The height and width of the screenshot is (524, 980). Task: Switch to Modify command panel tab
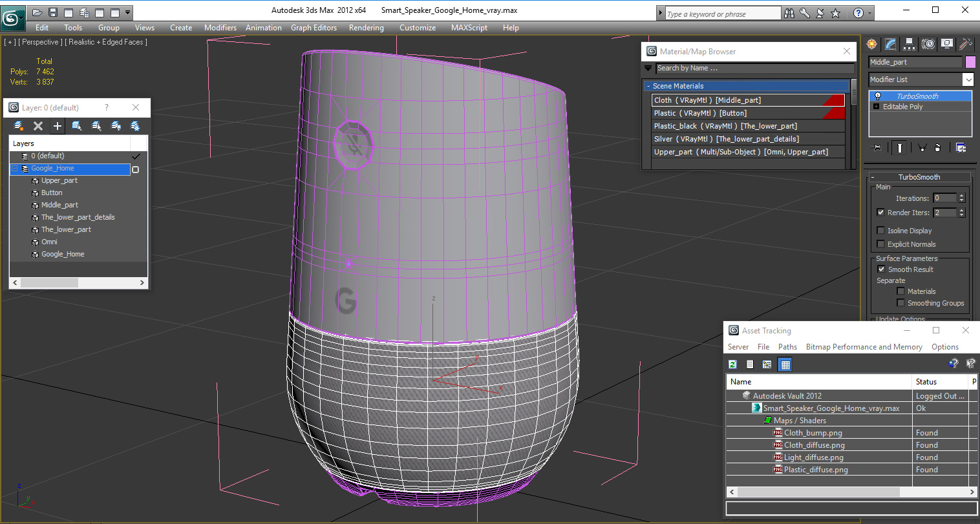891,43
